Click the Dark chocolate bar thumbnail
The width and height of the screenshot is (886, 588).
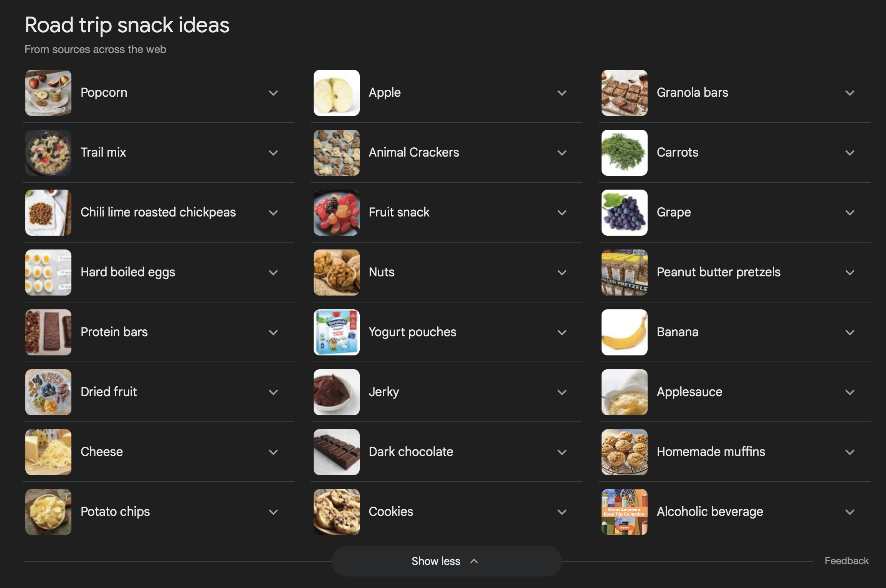(x=337, y=452)
